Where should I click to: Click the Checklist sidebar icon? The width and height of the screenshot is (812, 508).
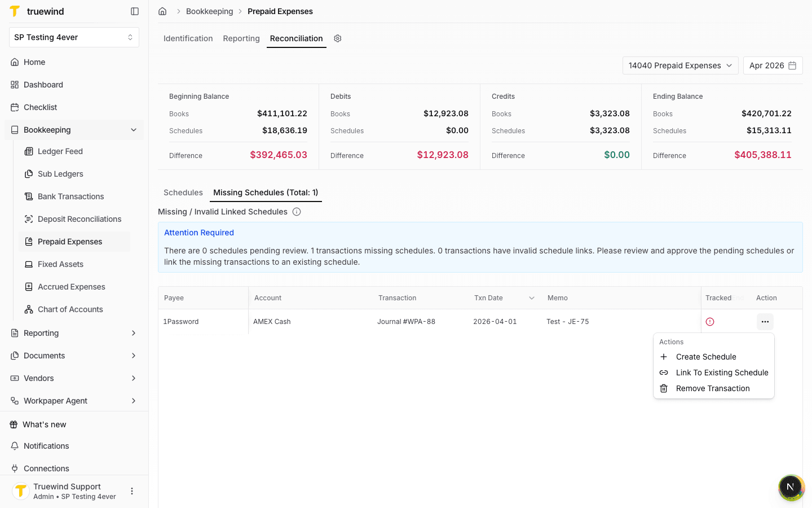click(x=15, y=107)
